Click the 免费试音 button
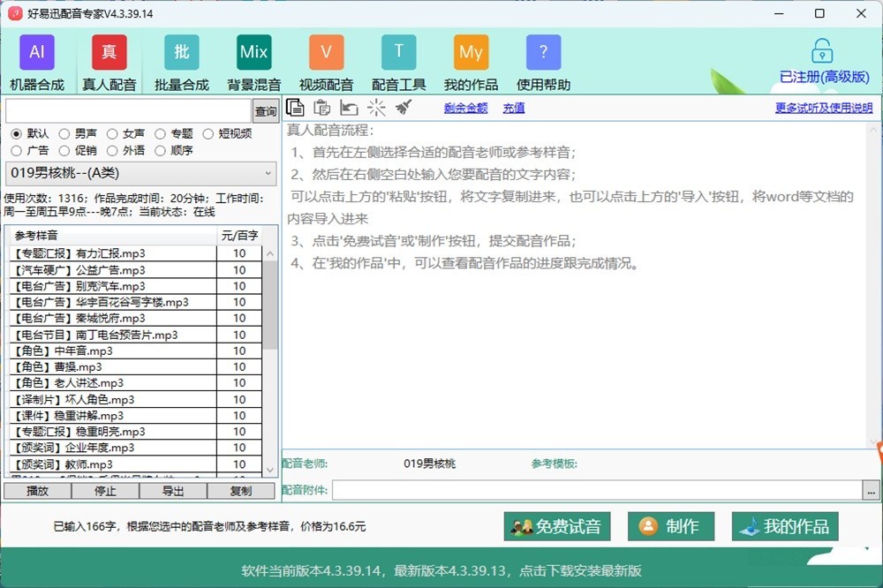This screenshot has height=588, width=883. pyautogui.click(x=557, y=527)
